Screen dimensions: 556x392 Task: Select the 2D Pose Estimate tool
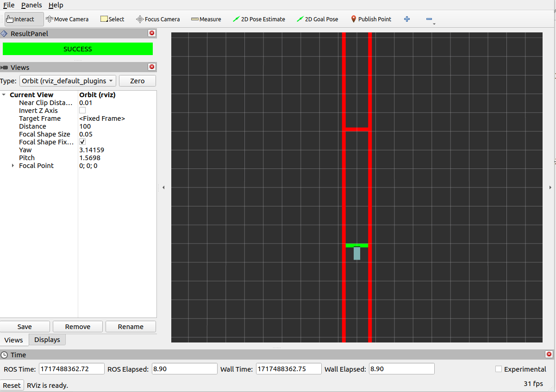point(259,19)
